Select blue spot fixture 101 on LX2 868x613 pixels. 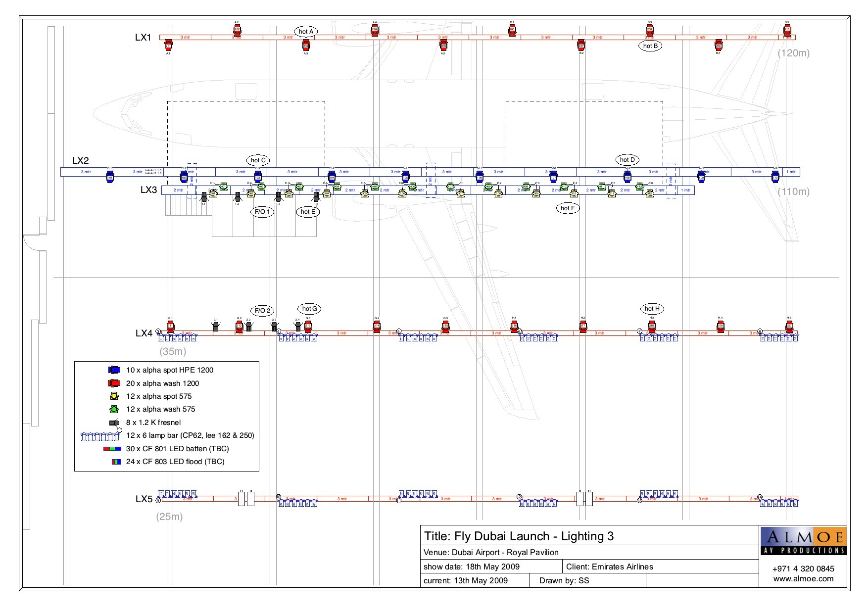pyautogui.click(x=110, y=177)
